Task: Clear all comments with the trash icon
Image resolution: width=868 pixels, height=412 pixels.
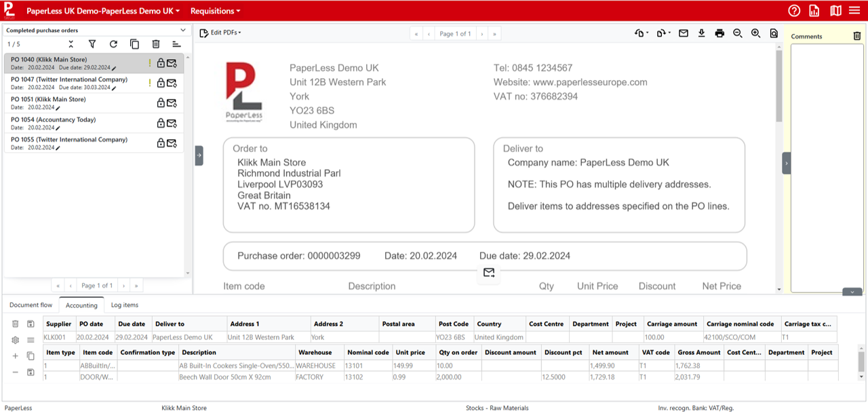Action: click(856, 35)
